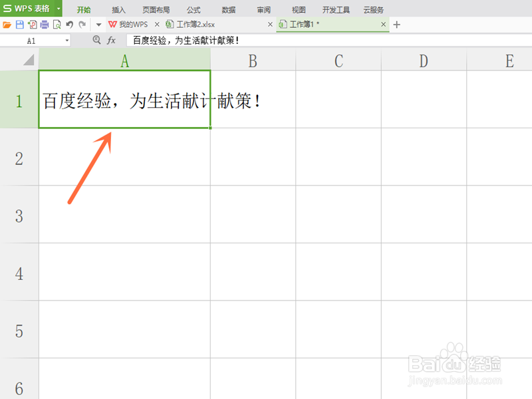532x399 pixels.
Task: Close the 我的WPS tab
Action: pyautogui.click(x=157, y=25)
